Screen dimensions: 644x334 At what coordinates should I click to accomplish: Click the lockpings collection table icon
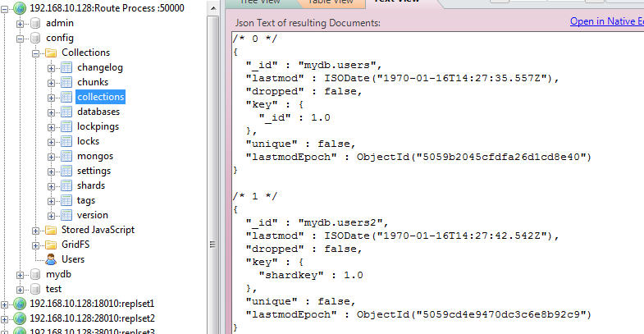(66, 126)
